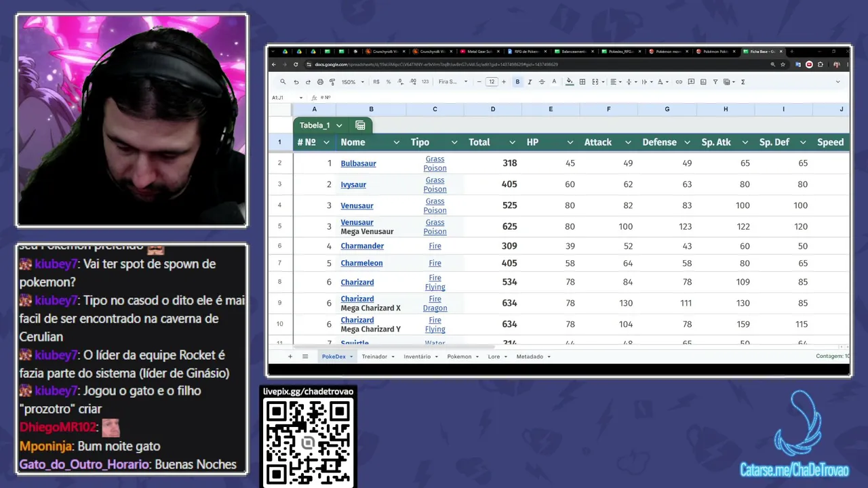Open the merge cells dropdown
The height and width of the screenshot is (488, 868).
tap(597, 82)
